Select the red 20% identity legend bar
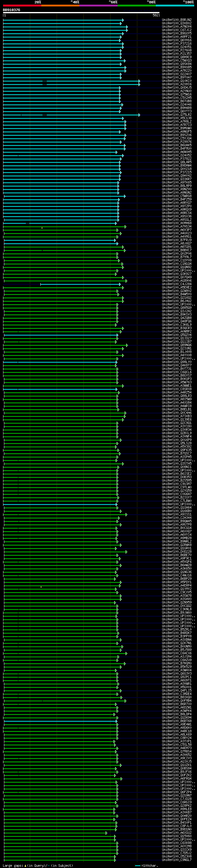This screenshot has width=197, height=868. (22, 6)
